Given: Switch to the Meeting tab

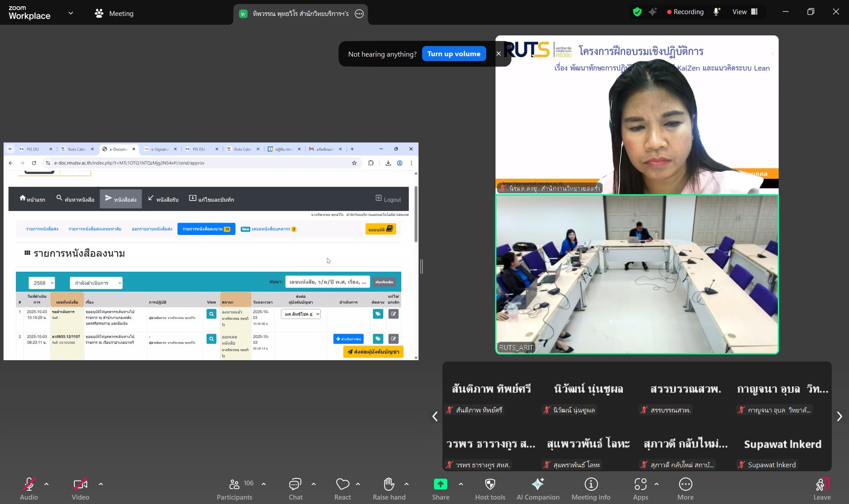Looking at the screenshot, I should coord(114,13).
